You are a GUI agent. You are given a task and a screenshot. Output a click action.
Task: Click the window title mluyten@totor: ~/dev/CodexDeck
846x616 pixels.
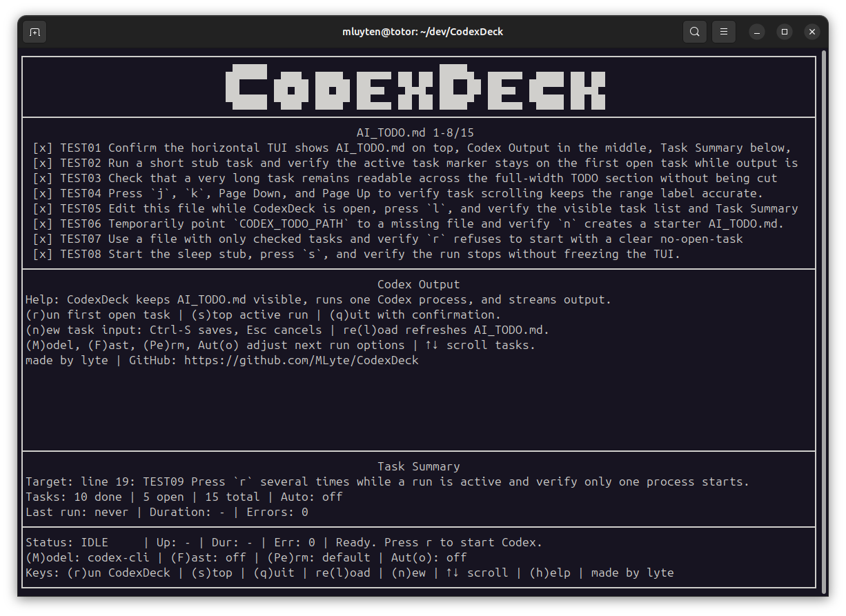tap(422, 32)
